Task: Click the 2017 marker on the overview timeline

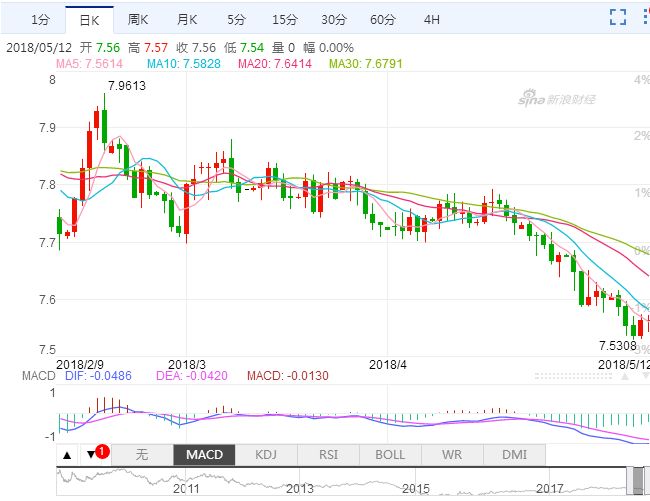Action: 550,489
